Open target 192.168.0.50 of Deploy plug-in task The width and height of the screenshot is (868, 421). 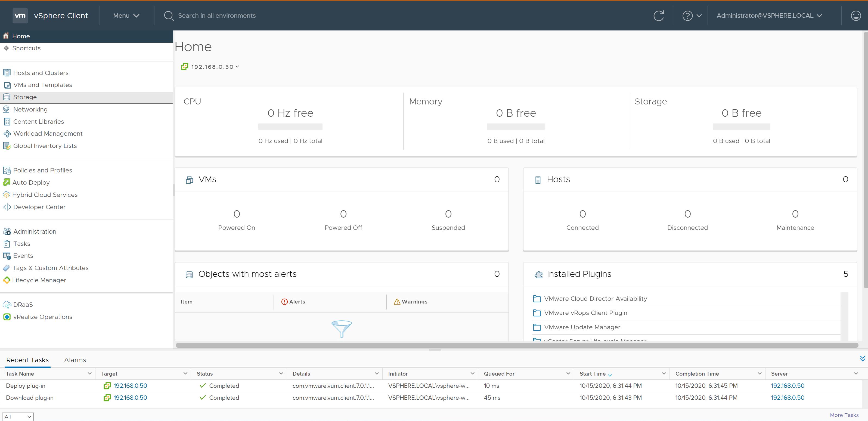(x=131, y=386)
